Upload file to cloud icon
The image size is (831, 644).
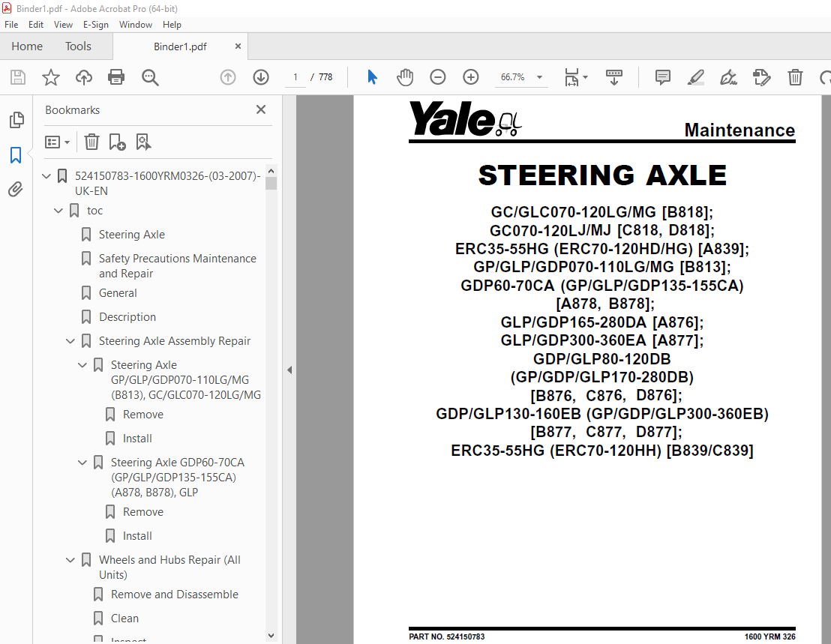84,77
